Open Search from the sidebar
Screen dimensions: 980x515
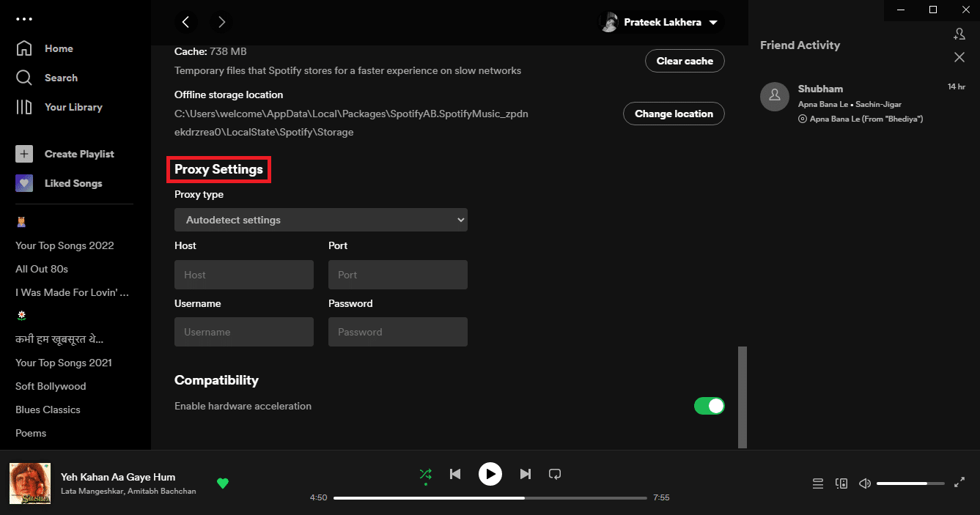click(x=47, y=78)
